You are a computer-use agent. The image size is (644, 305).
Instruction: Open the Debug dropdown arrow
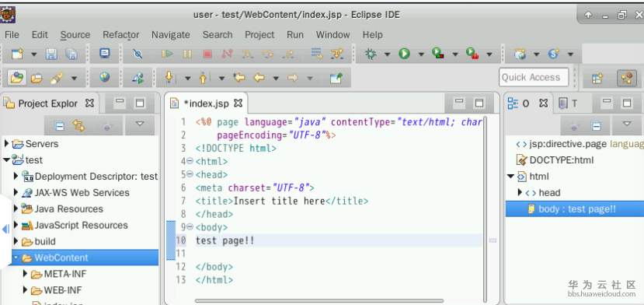387,54
